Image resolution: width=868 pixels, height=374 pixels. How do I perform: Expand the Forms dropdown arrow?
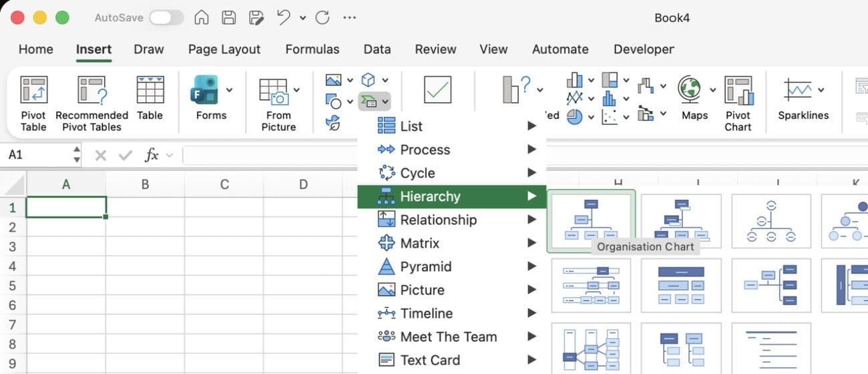click(230, 89)
